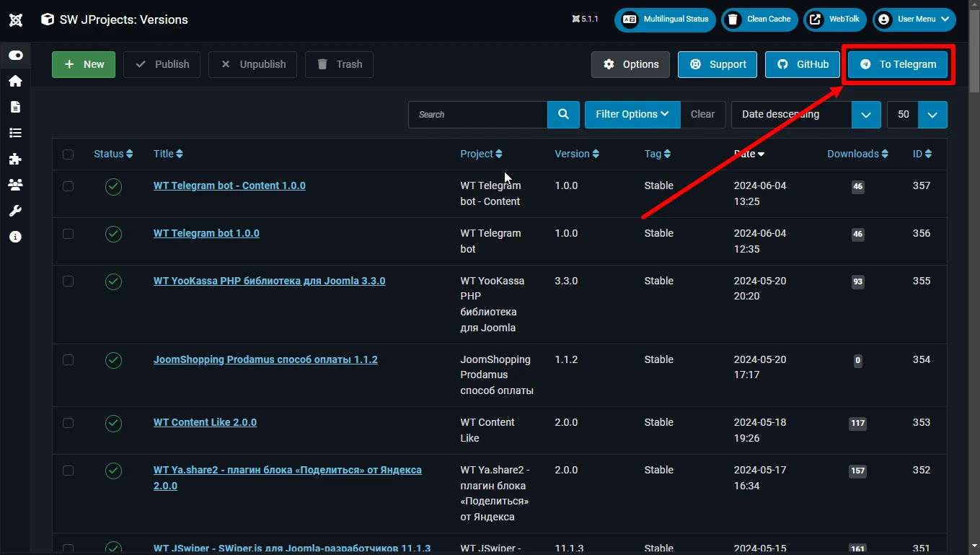Sort the table by Downloads column
The image size is (980, 555).
[x=857, y=154]
